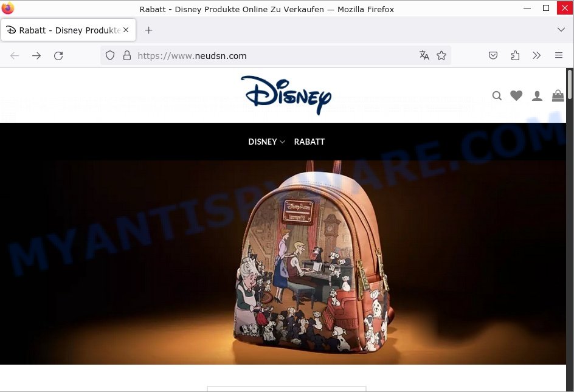Viewport: 574px width, 392px height.
Task: Click the translate page icon
Action: (424, 55)
